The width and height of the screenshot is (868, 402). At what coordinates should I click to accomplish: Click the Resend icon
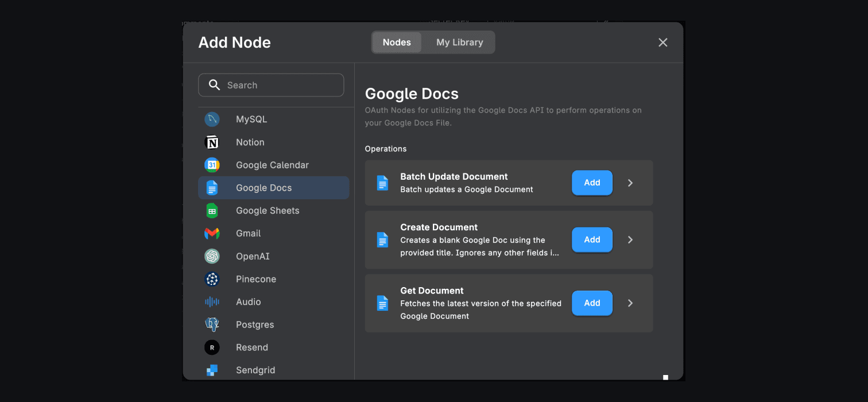tap(212, 347)
